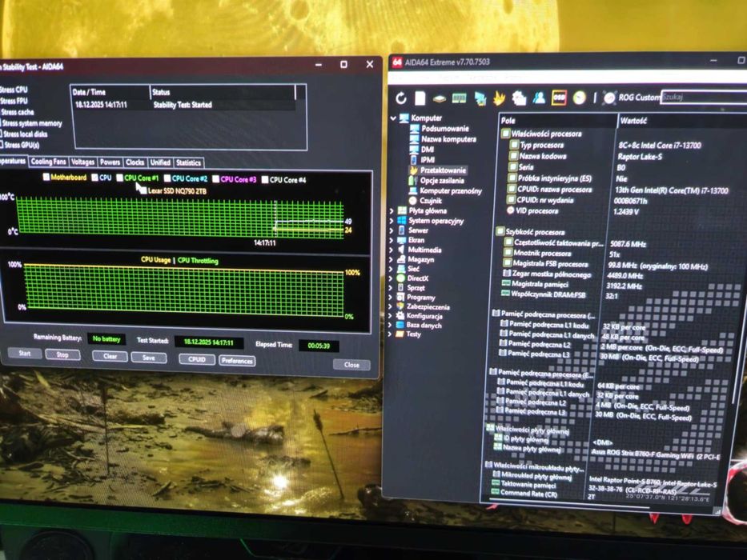Toggle the CPU Core #4 checkbox
This screenshot has height=560, width=747.
tap(265, 179)
